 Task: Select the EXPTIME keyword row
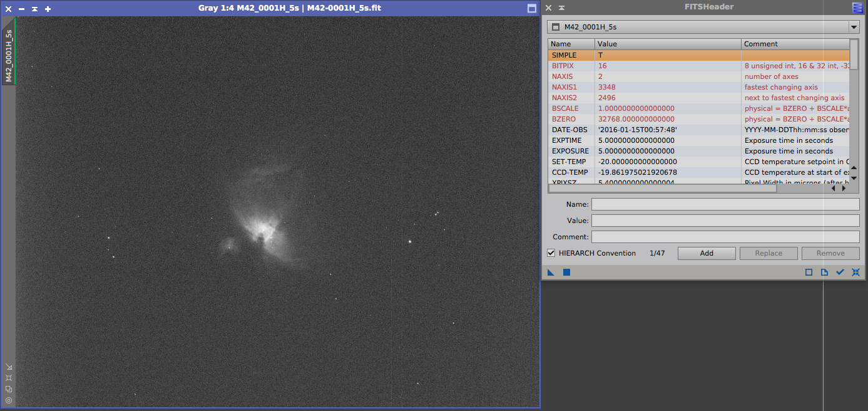point(699,140)
